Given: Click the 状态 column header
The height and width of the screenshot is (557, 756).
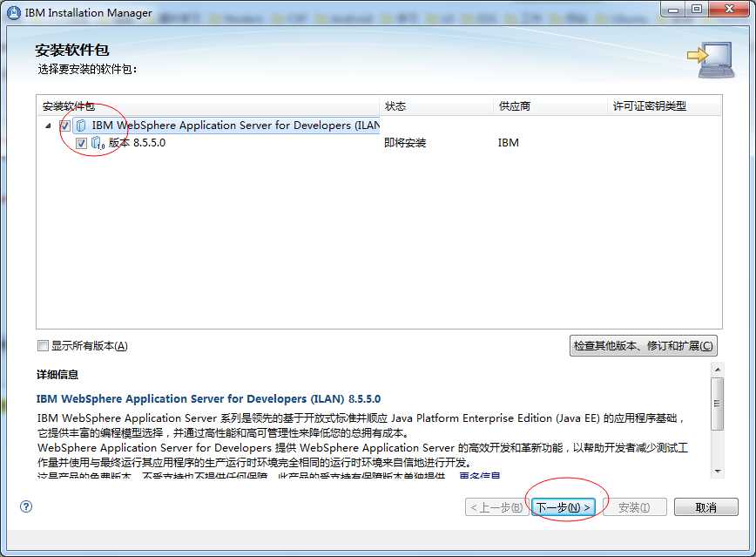Looking at the screenshot, I should (x=437, y=105).
